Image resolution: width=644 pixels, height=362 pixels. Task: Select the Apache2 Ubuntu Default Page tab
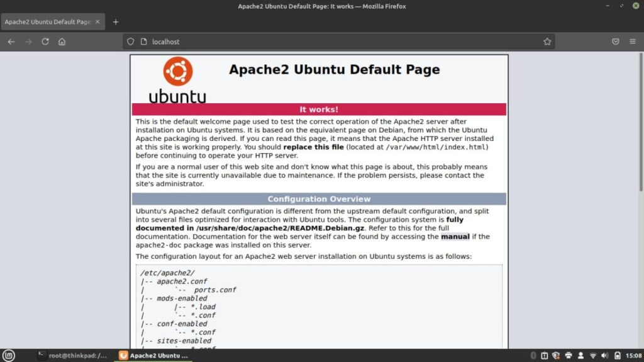[53, 22]
